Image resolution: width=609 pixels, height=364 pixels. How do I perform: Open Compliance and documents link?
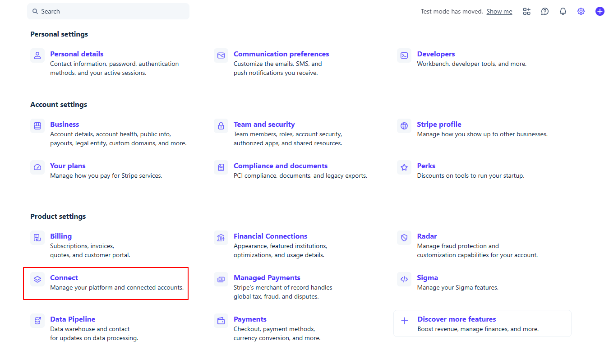(x=280, y=166)
